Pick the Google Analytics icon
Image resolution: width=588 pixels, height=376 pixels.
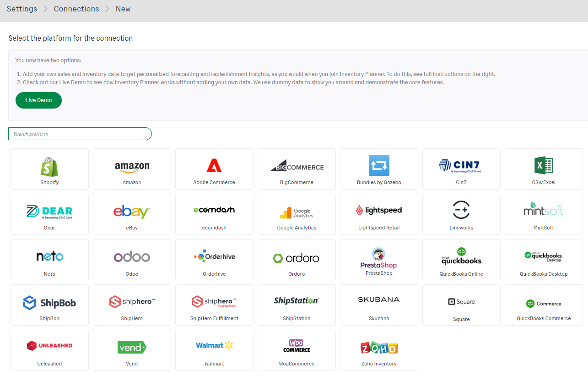coord(297,213)
